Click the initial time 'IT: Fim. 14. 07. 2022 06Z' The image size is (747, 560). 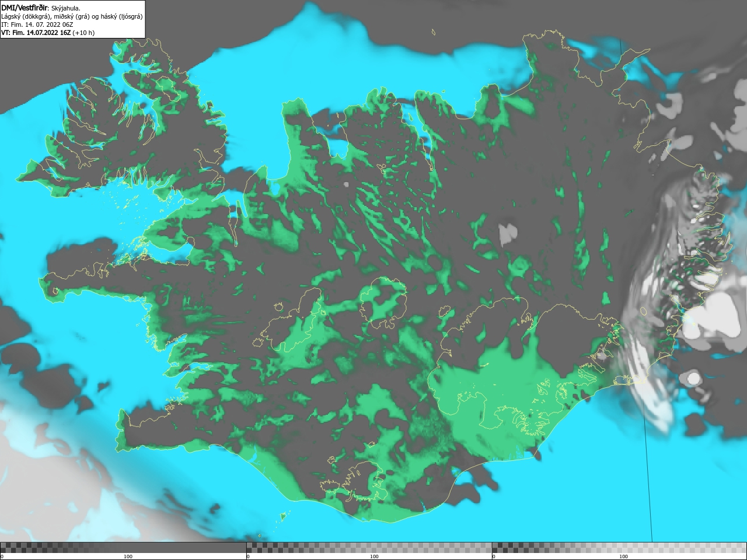click(37, 24)
